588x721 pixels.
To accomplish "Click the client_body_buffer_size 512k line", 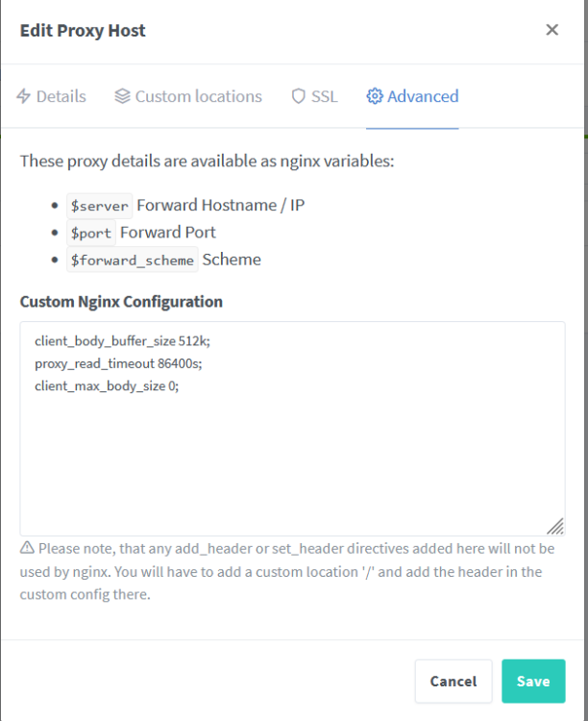I will pyautogui.click(x=122, y=341).
